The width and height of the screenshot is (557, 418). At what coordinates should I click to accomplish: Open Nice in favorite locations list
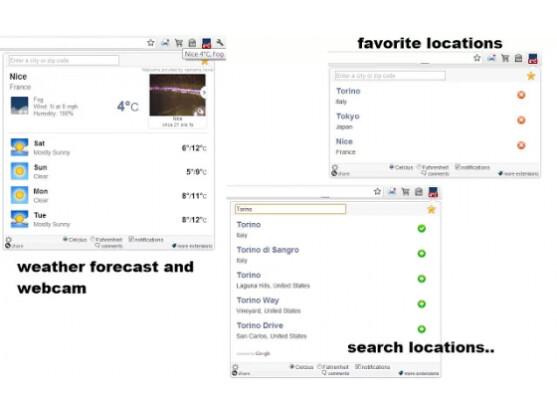(344, 142)
